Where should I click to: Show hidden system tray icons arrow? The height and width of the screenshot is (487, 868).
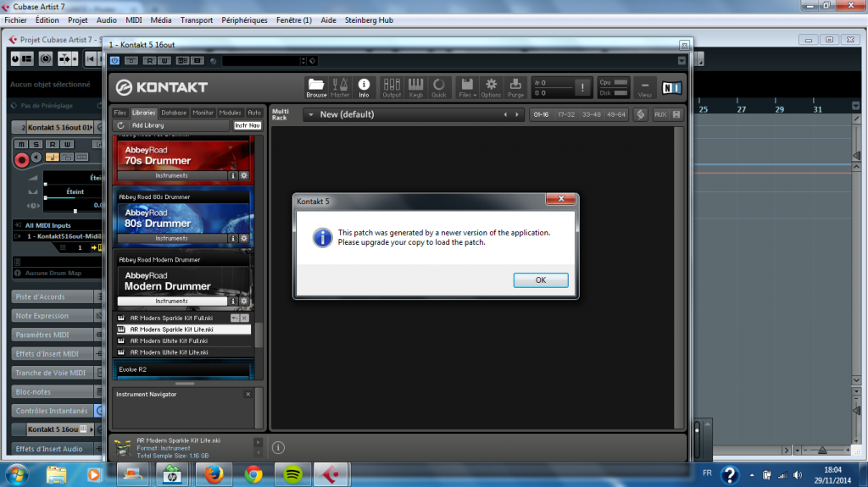[x=751, y=475]
